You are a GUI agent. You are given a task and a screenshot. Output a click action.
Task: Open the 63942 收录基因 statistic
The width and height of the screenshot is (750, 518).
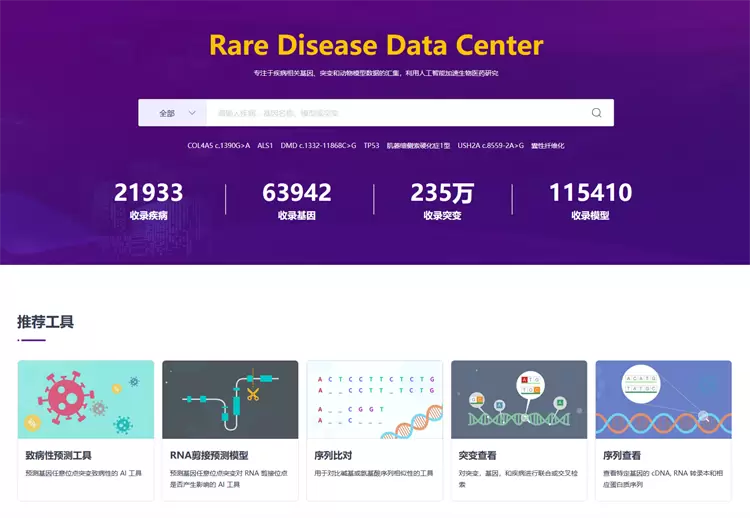pos(296,199)
